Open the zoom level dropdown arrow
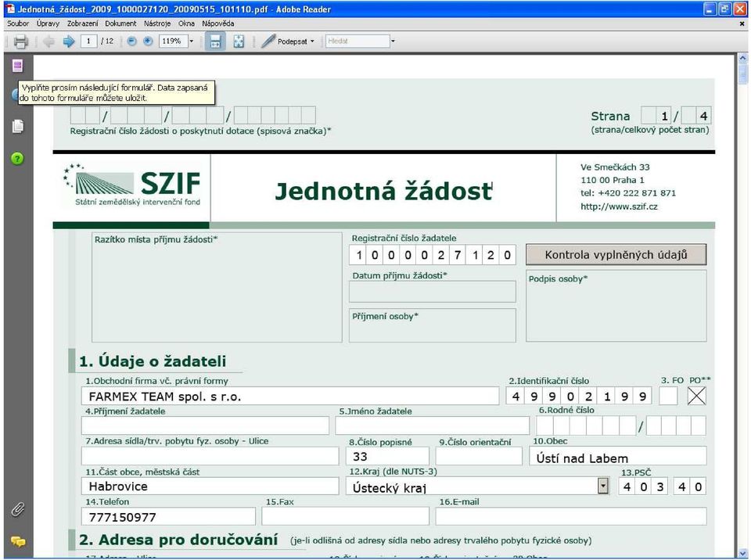This screenshot has width=751, height=560. pyautogui.click(x=192, y=41)
